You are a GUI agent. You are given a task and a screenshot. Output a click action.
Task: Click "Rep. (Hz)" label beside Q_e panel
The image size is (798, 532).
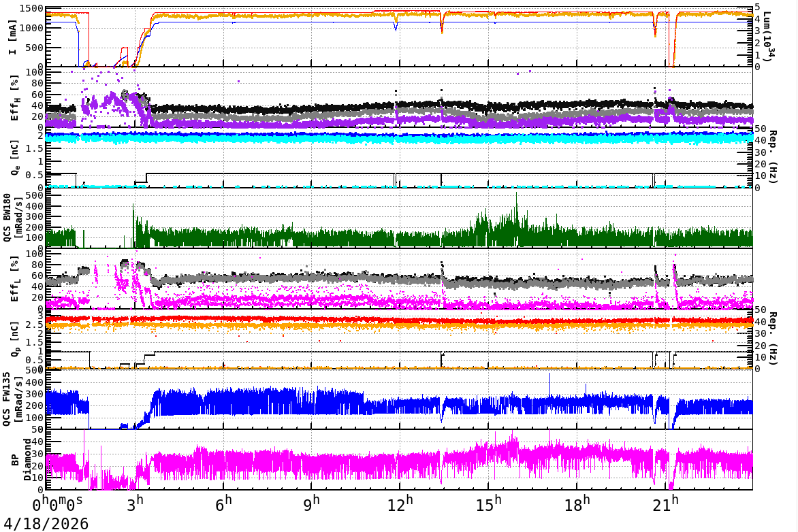(x=772, y=156)
